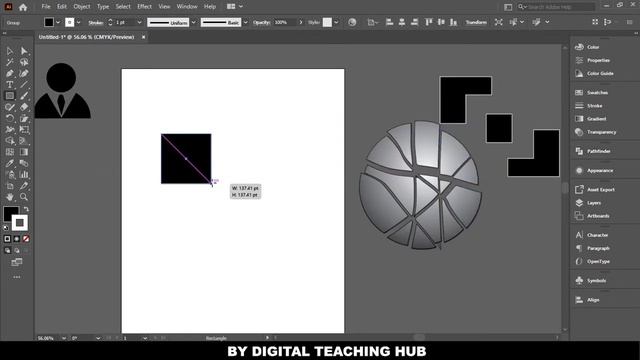Select the Rotate tool
The width and height of the screenshot is (640, 360).
10,118
